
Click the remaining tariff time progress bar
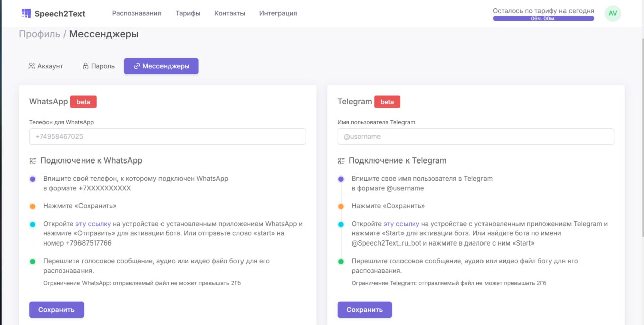click(x=543, y=18)
